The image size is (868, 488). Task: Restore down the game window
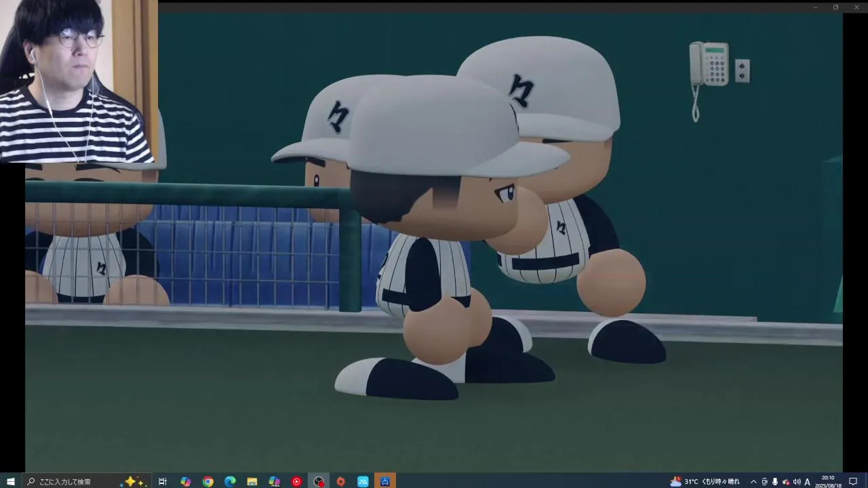coord(835,7)
